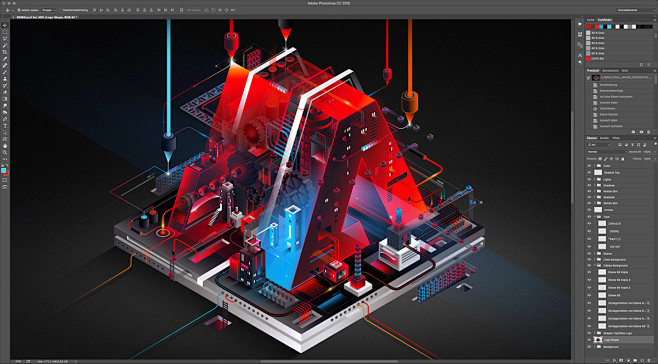
Task: Switch to the Pfade tab
Action: click(x=616, y=138)
